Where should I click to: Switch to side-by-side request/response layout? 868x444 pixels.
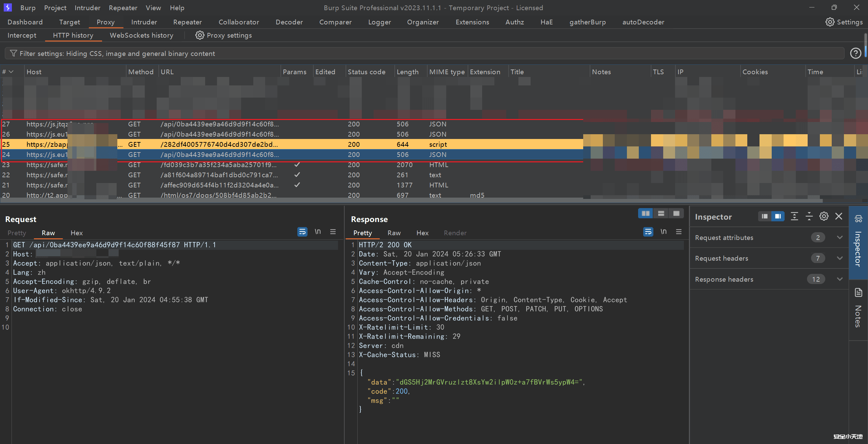click(646, 214)
